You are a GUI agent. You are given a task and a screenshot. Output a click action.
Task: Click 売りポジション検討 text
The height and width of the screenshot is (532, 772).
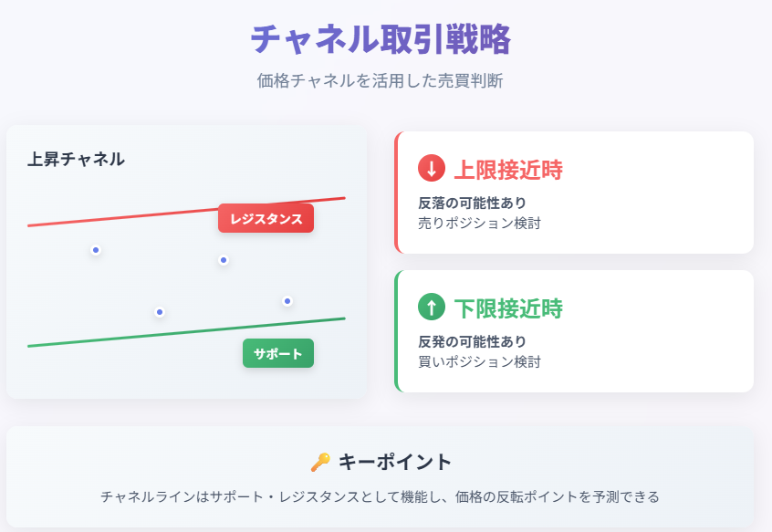point(479,223)
